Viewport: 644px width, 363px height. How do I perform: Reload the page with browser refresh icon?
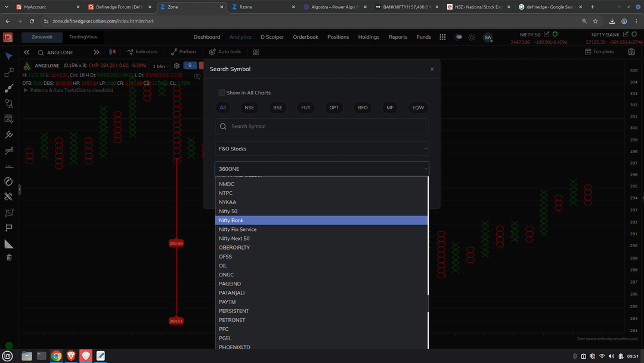[32, 21]
